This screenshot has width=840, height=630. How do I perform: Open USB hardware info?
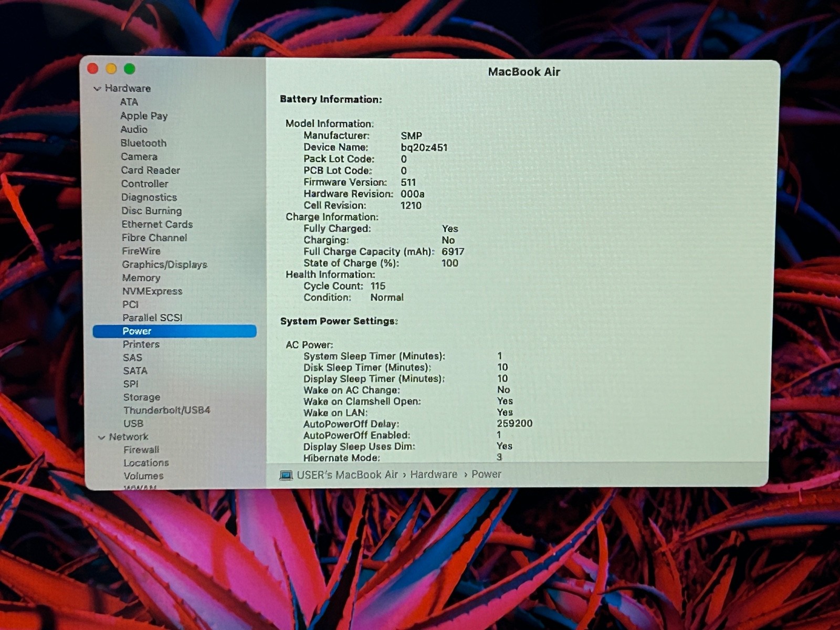(133, 423)
